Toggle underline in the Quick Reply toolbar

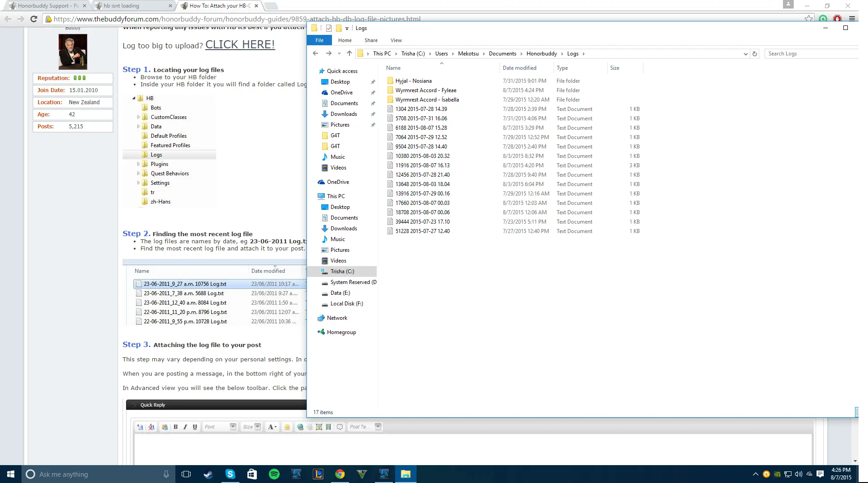[x=195, y=427]
